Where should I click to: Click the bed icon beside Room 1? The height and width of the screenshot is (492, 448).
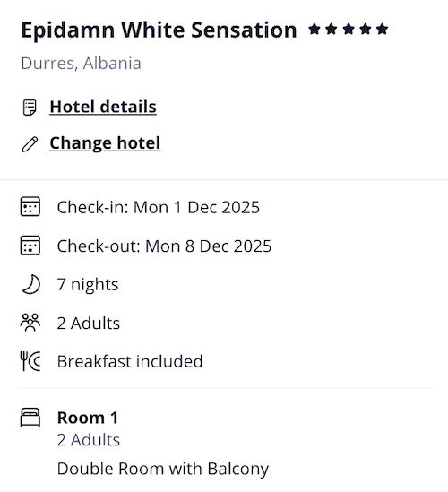click(x=30, y=418)
